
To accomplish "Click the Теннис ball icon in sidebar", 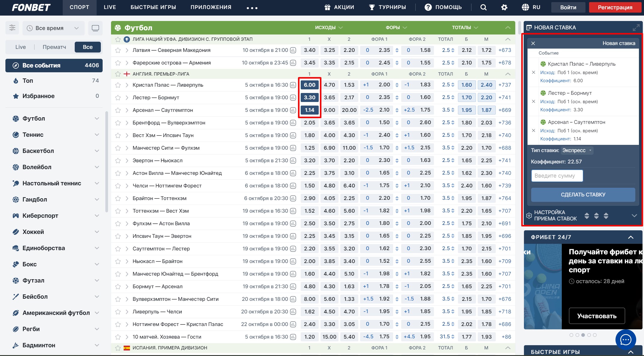I will (16, 135).
